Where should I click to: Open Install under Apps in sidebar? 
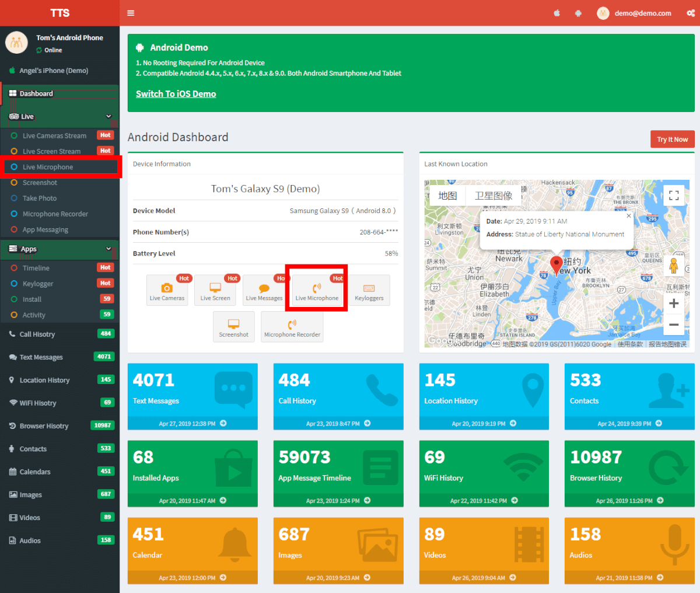pyautogui.click(x=60, y=299)
